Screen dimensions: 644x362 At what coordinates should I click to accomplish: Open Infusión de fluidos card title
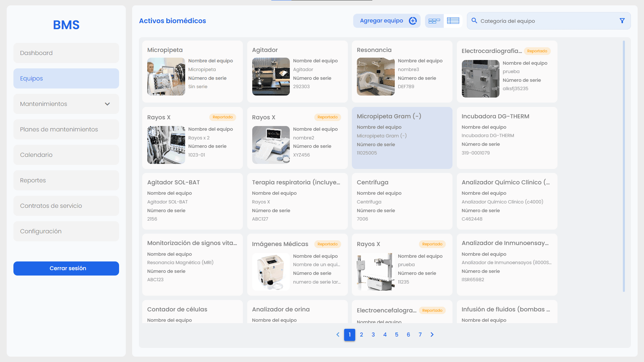506,309
